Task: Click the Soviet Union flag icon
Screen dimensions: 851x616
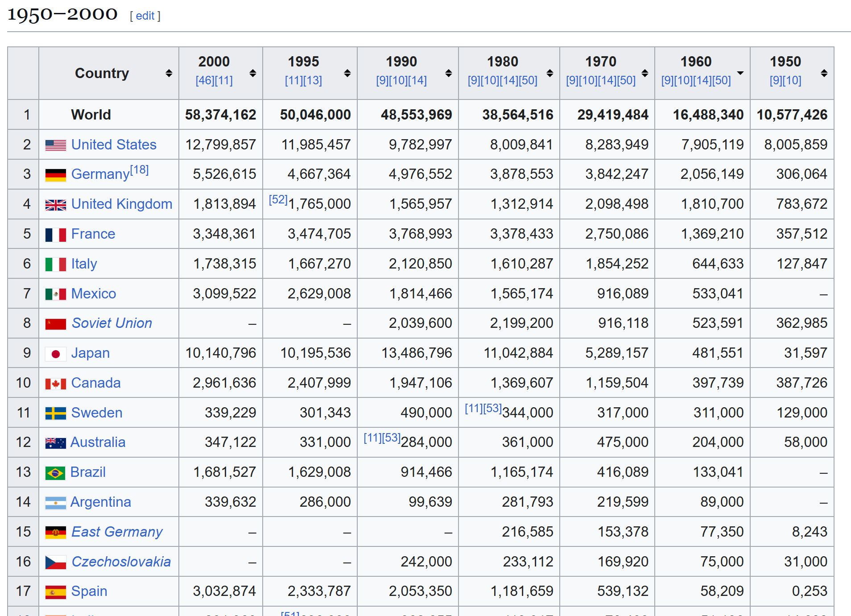Action: tap(55, 324)
